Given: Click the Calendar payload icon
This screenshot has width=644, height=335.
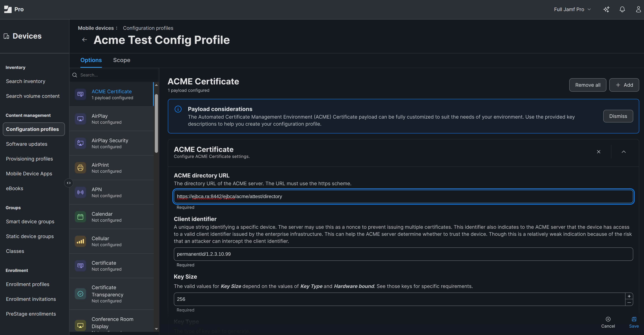Looking at the screenshot, I should click(x=80, y=217).
